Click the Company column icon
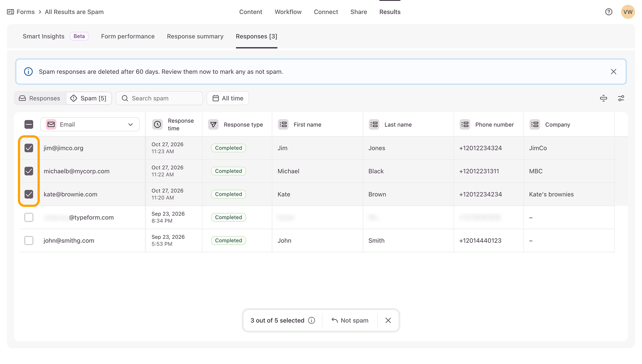Screen dimensions: 642x364 [535, 124]
